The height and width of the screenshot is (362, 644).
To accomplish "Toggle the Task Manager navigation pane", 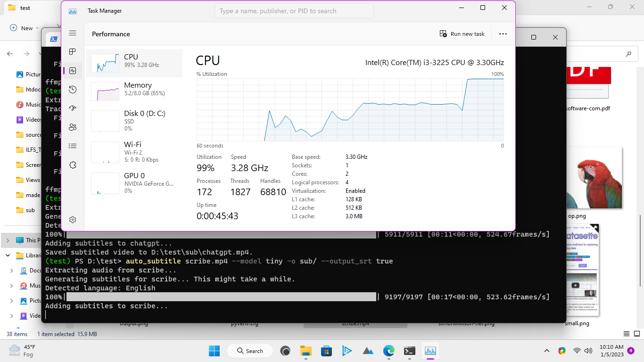I will pyautogui.click(x=72, y=33).
